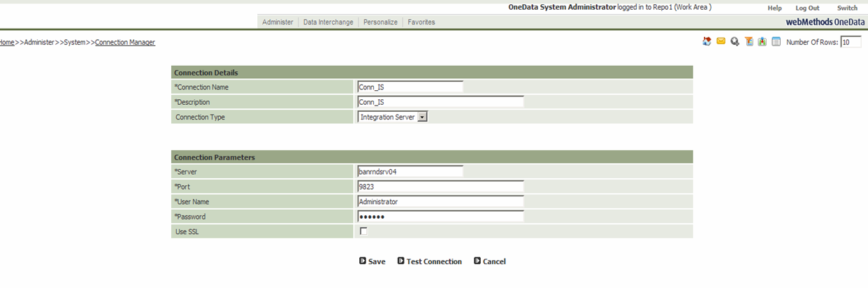Toggle the Use SSL checkbox
The image size is (868, 288).
[363, 231]
